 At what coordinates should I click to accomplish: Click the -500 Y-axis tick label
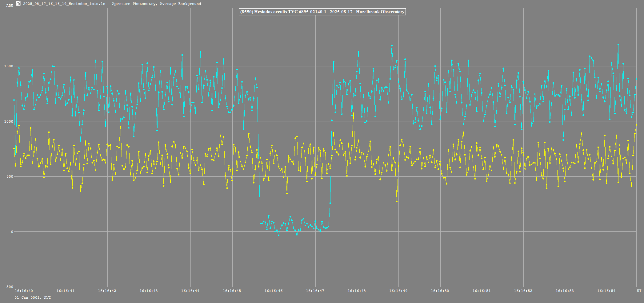[8, 287]
